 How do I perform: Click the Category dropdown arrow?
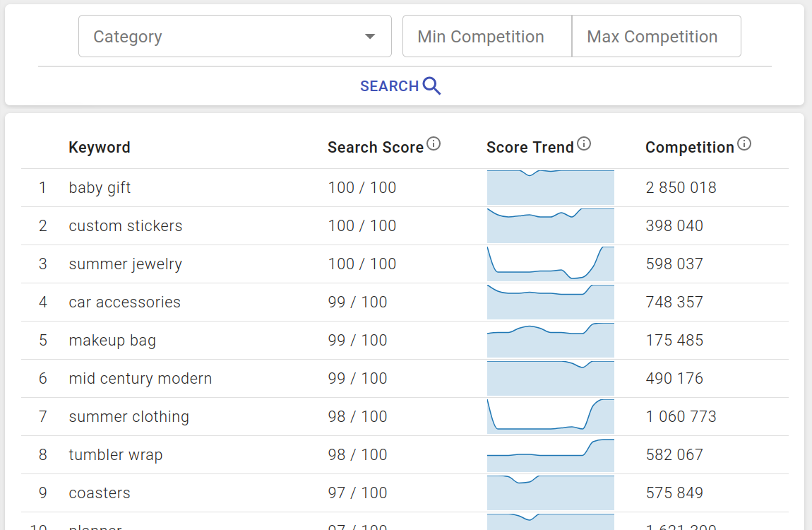(x=370, y=36)
